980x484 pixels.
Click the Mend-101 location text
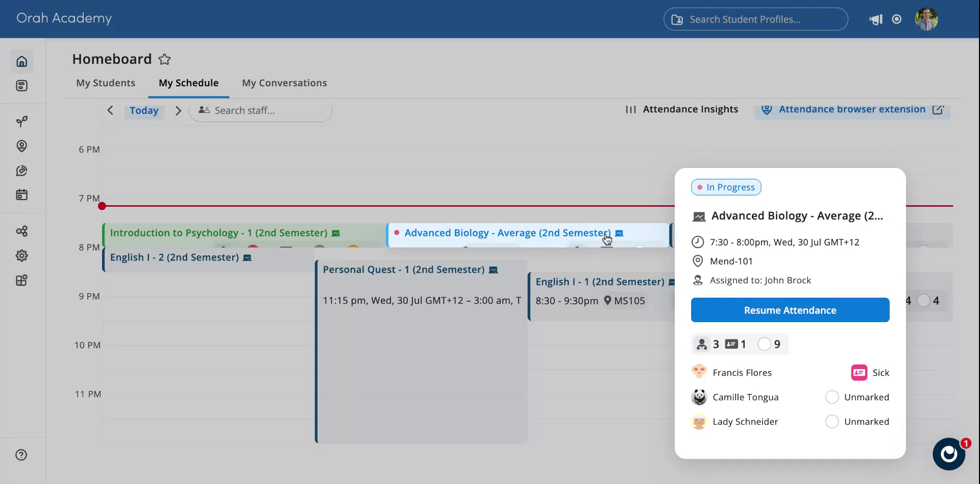point(731,261)
